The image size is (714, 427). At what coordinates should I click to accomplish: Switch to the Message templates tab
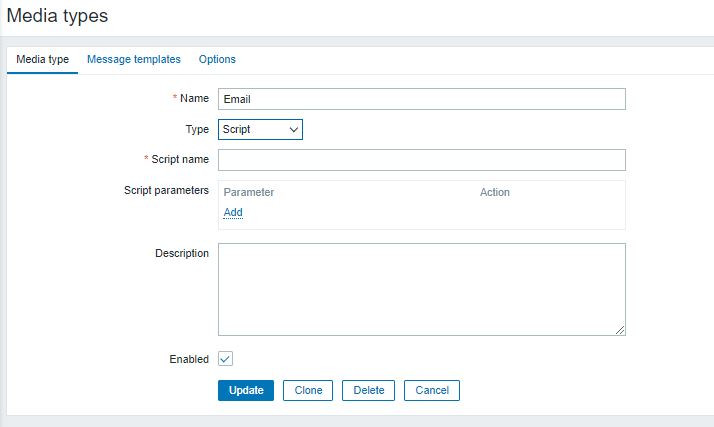click(x=134, y=59)
